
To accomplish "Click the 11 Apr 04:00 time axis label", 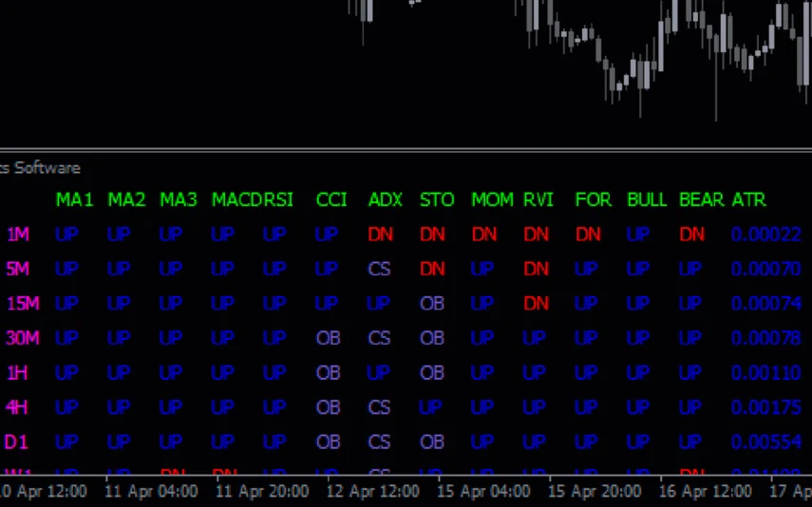I will [151, 492].
